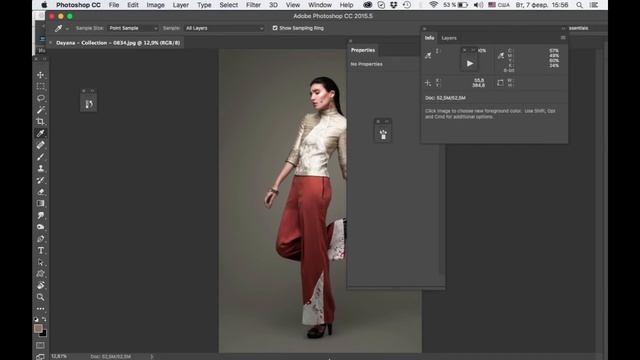
Task: Open the File menu
Action: [114, 5]
